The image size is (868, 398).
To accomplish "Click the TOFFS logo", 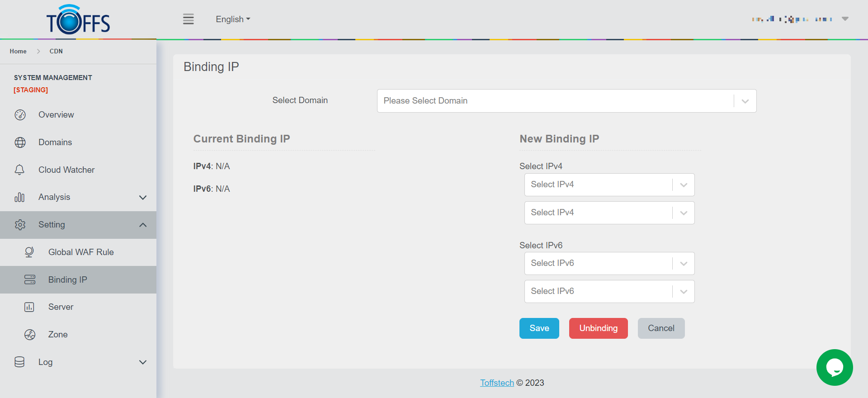I will (78, 20).
